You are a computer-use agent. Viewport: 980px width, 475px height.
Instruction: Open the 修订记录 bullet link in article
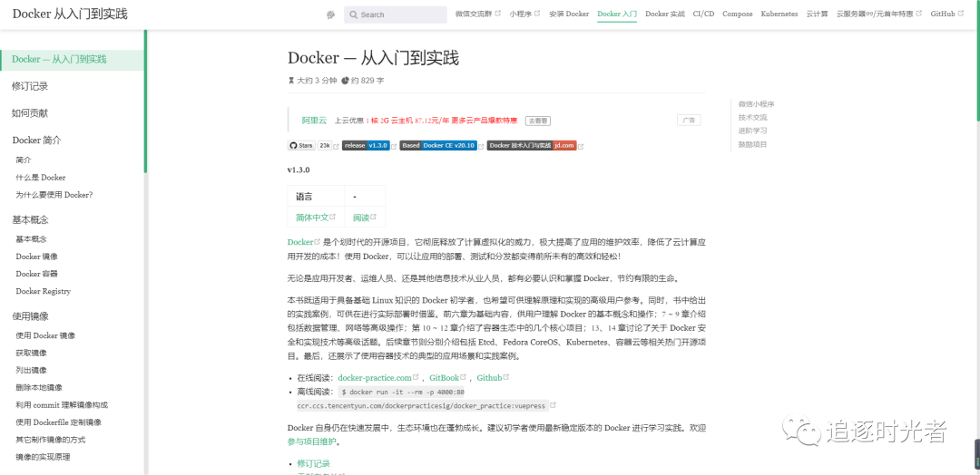314,464
